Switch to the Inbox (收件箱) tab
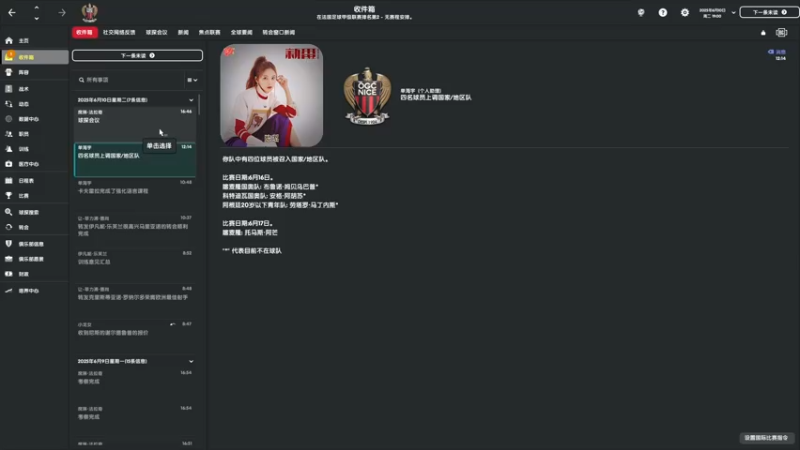Viewport: 800px width, 450px height. 84,32
